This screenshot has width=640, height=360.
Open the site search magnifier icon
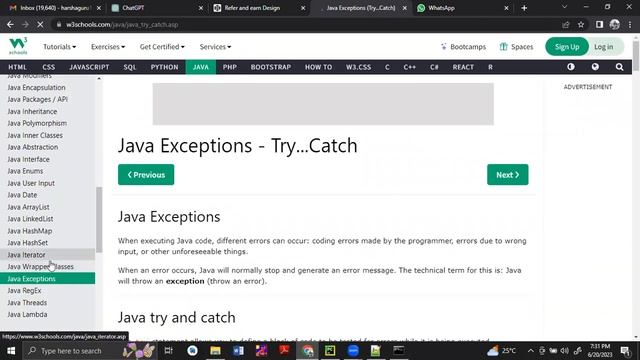(x=619, y=67)
